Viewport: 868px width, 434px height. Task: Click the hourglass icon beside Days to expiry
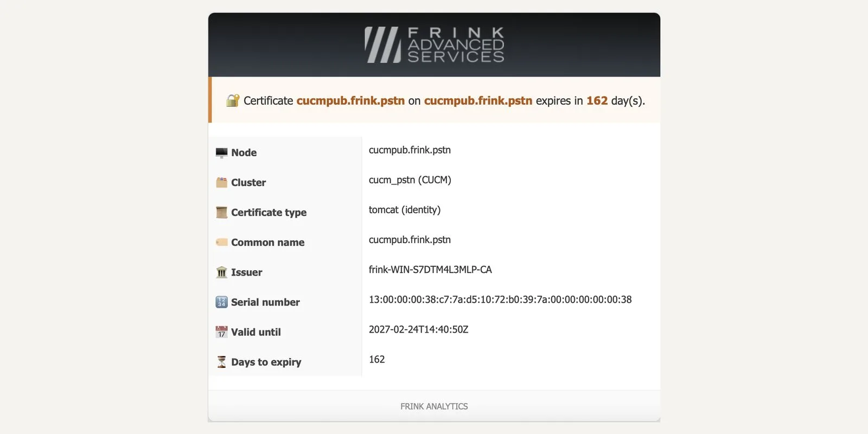(x=221, y=362)
